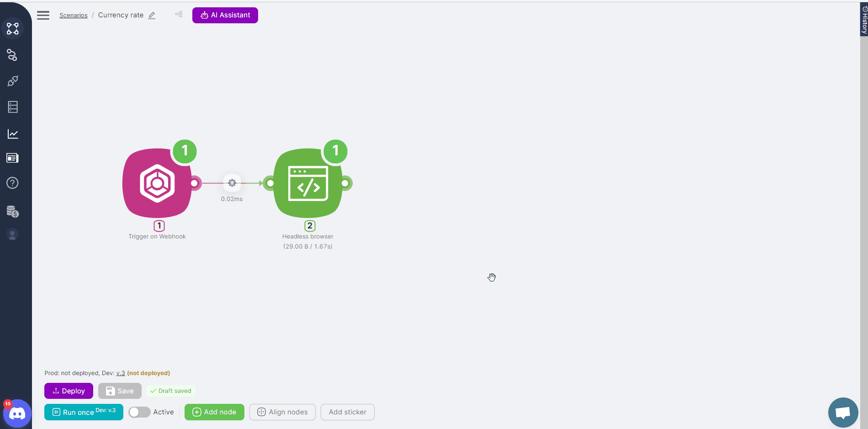This screenshot has width=868, height=429.
Task: Click the Run once button
Action: 84,412
